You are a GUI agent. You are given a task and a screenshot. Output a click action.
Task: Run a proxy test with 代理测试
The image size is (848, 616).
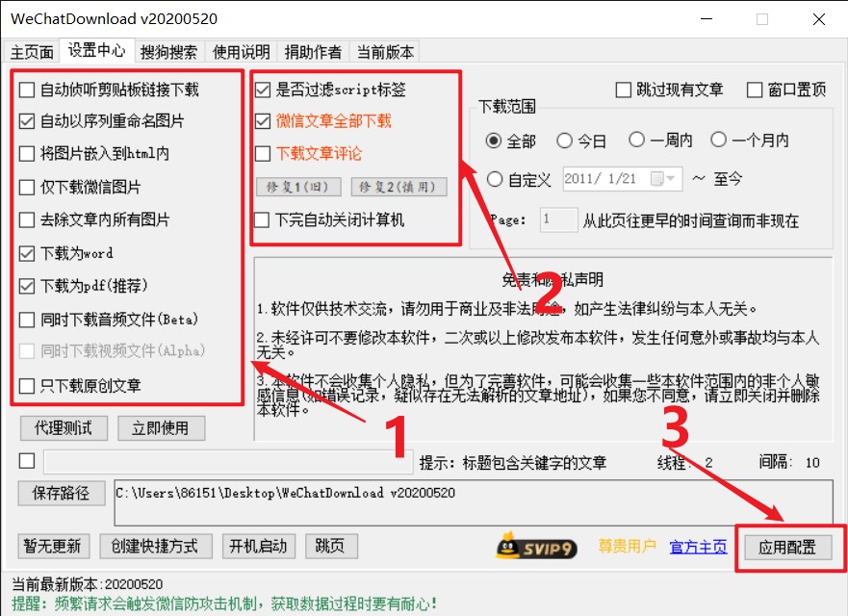[63, 428]
